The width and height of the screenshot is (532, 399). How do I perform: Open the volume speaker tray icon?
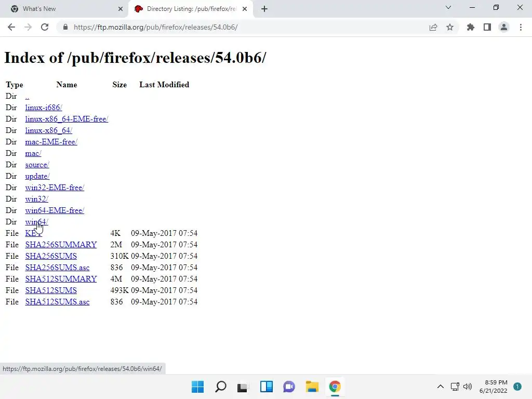(x=468, y=387)
